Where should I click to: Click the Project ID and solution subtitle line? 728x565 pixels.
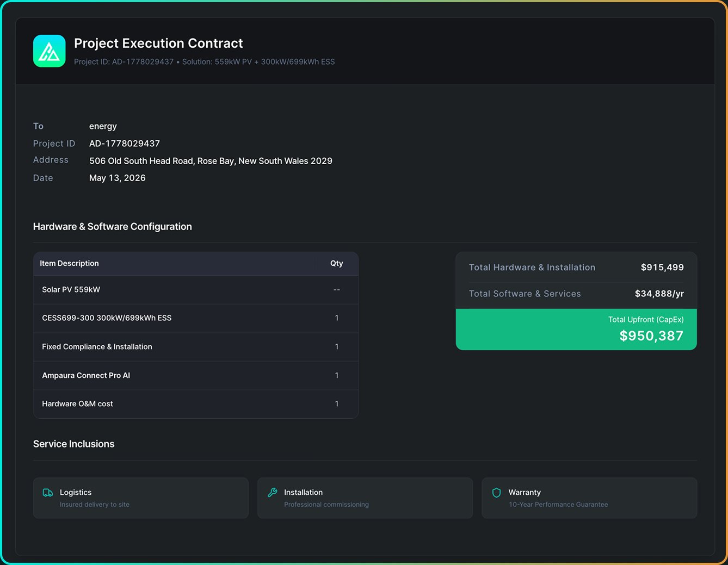(205, 62)
